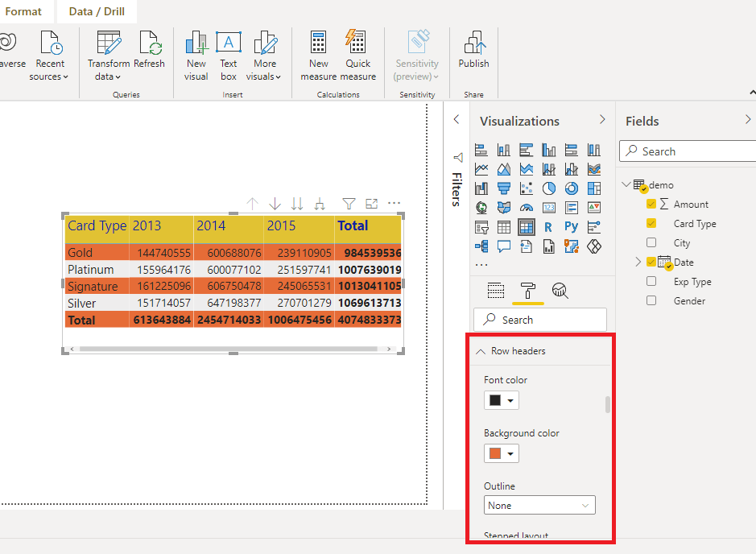Open the Outline dropdown showing None
This screenshot has height=554, width=756.
pos(540,506)
